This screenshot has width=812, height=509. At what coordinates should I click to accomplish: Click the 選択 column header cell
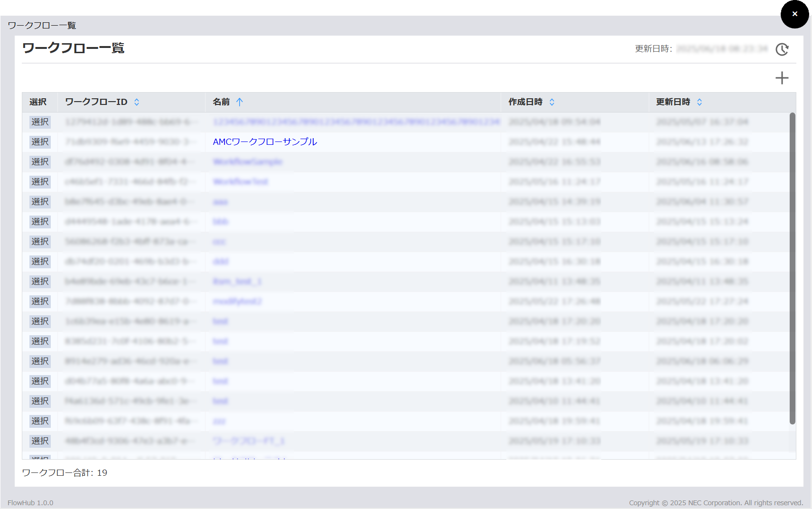[x=38, y=102]
